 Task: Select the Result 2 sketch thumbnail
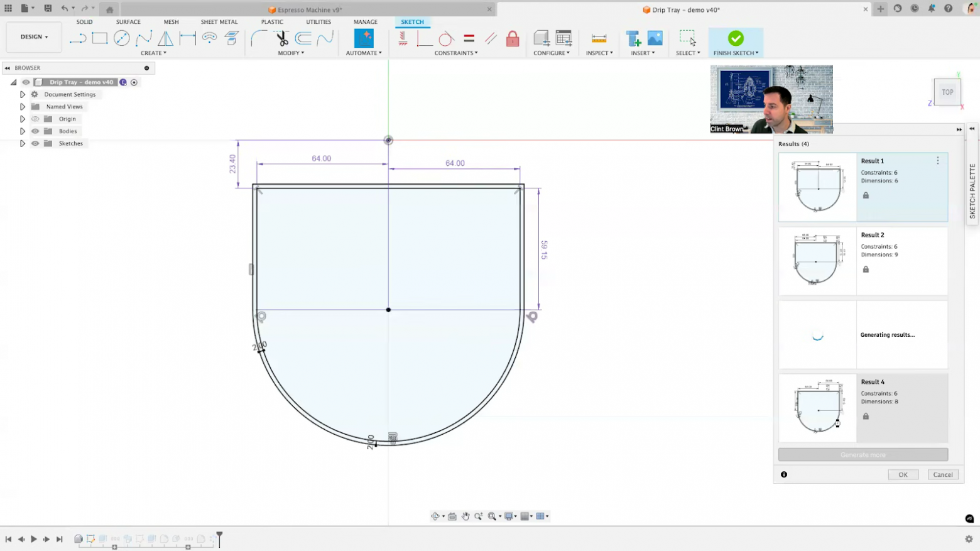click(x=817, y=261)
